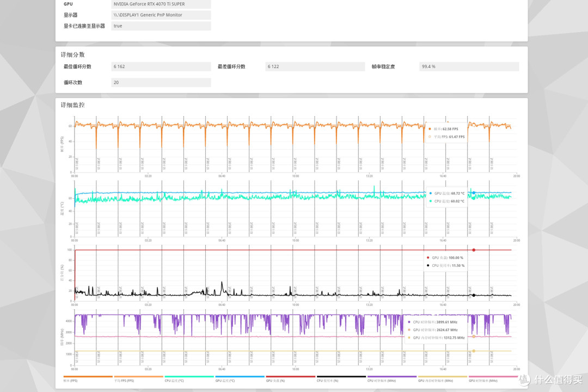The image size is (588, 392).
Task: Click the 帧率稳定度 value 99.4 %
Action: coord(469,66)
